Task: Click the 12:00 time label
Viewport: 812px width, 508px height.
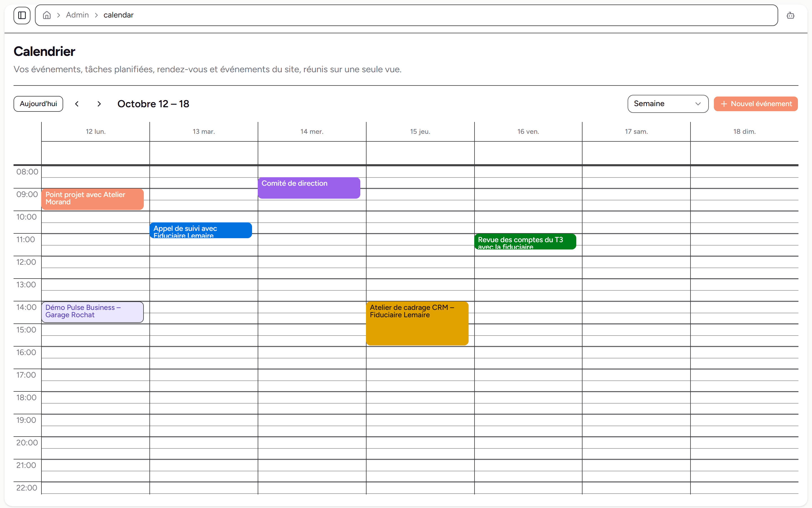Action: point(26,262)
